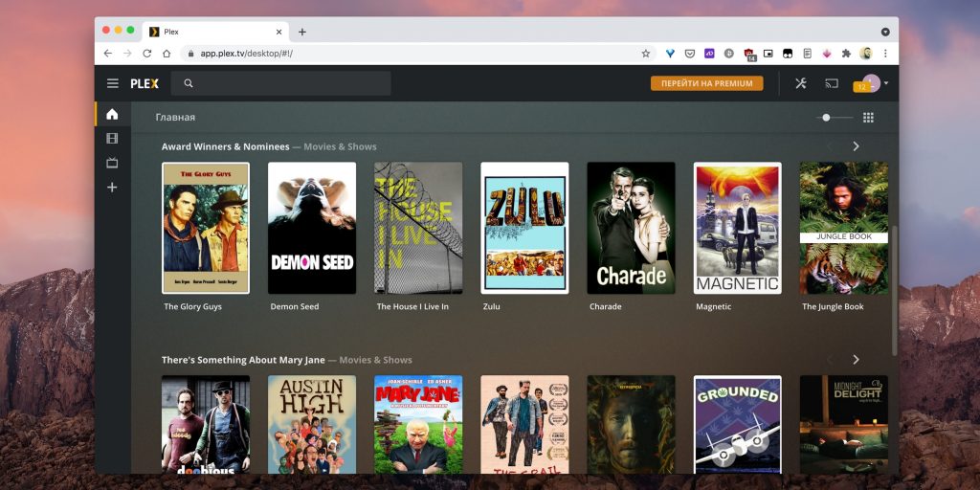Click the Cast to device icon
The height and width of the screenshot is (490, 980).
tap(831, 83)
